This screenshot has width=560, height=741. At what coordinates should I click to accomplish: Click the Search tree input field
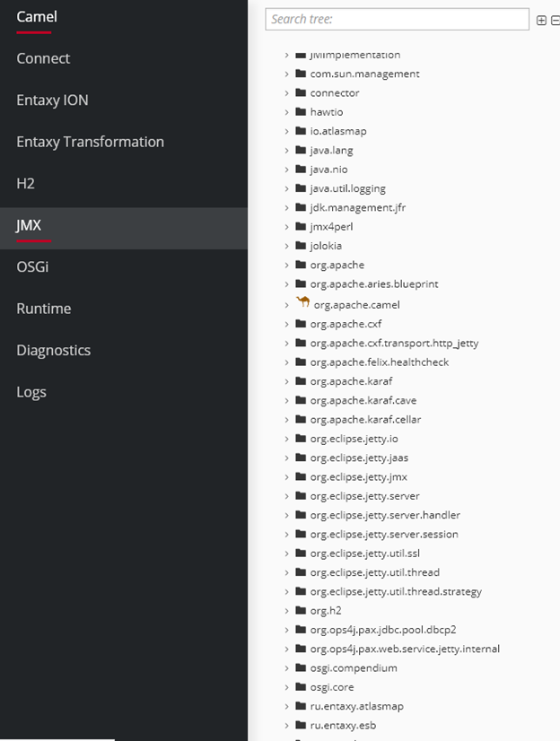(397, 19)
